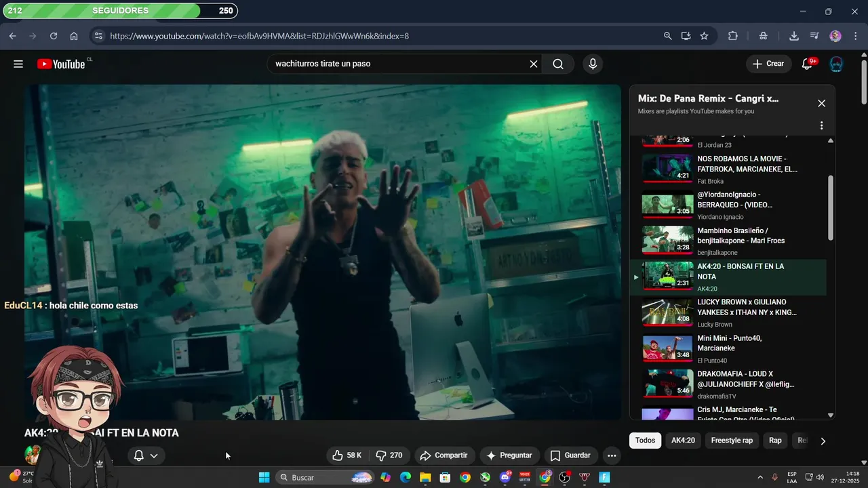Image resolution: width=868 pixels, height=488 pixels.
Task: Open browser extensions puzzle icon
Action: tap(733, 36)
